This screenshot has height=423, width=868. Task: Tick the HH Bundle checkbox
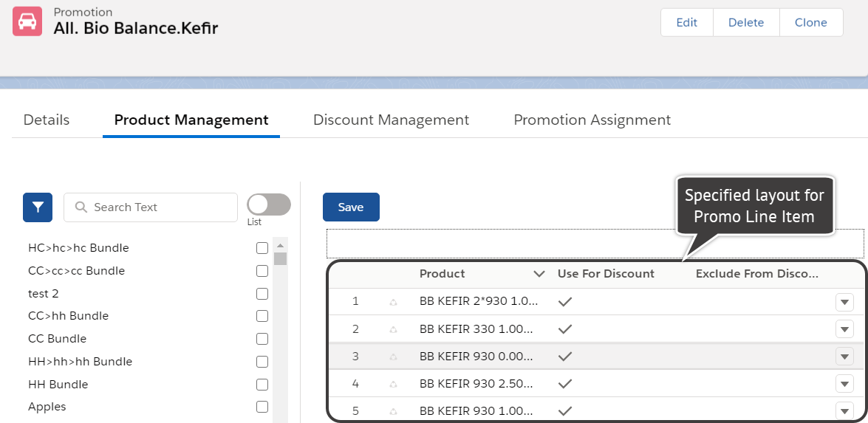point(262,385)
